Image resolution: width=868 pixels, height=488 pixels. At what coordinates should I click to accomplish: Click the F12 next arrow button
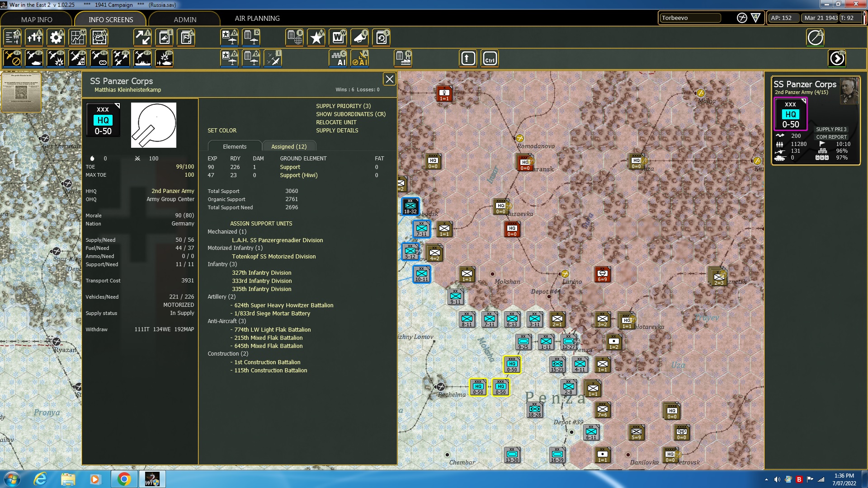pos(837,59)
